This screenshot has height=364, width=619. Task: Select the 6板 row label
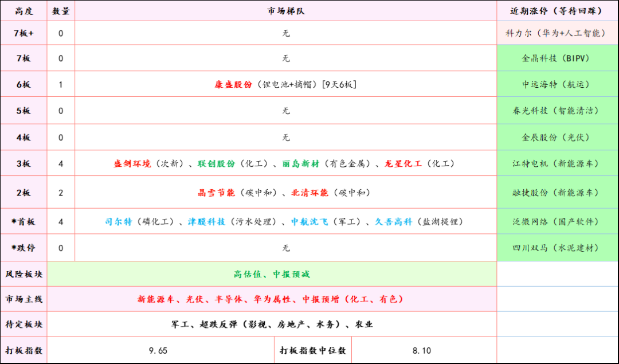[x=23, y=84]
